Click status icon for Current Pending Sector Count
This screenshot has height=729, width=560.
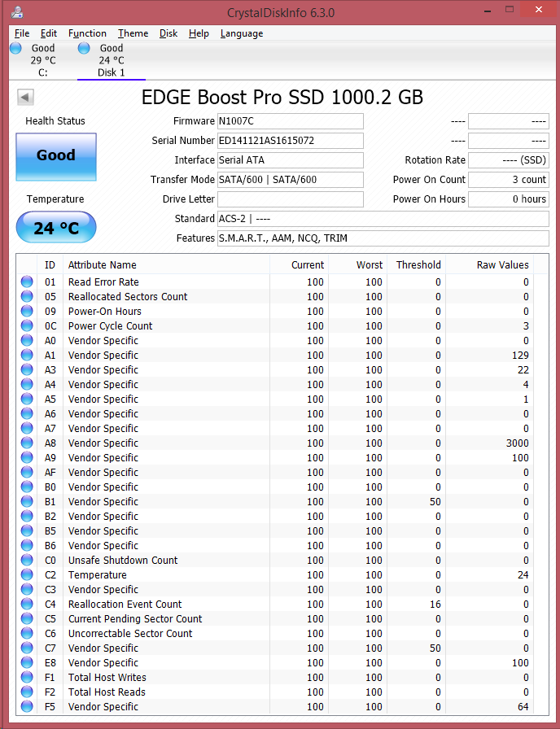point(27,619)
